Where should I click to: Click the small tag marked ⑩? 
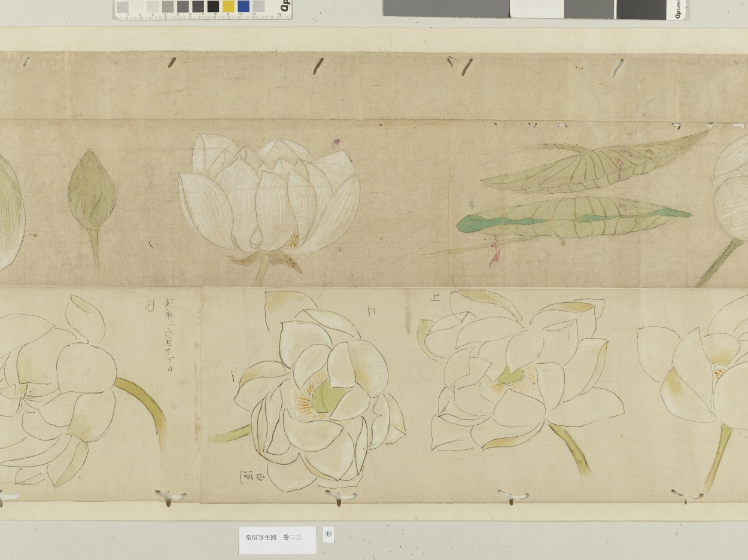click(x=328, y=534)
